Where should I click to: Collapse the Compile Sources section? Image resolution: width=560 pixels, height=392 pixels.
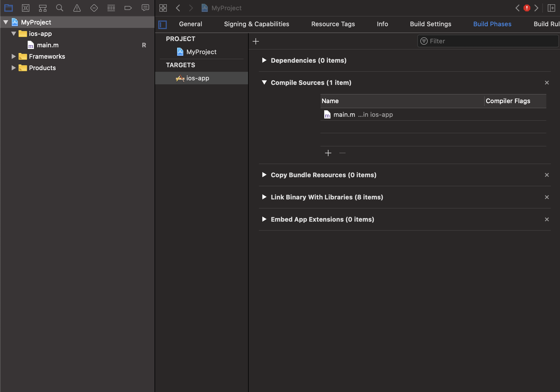(264, 82)
